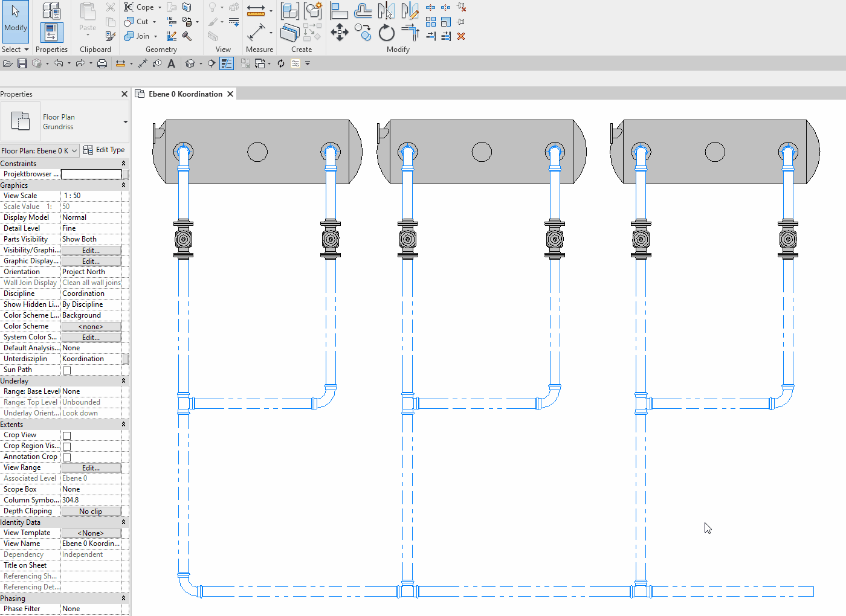Enable the Annotation Crop checkbox
Screen dimensions: 846x616
tap(67, 457)
